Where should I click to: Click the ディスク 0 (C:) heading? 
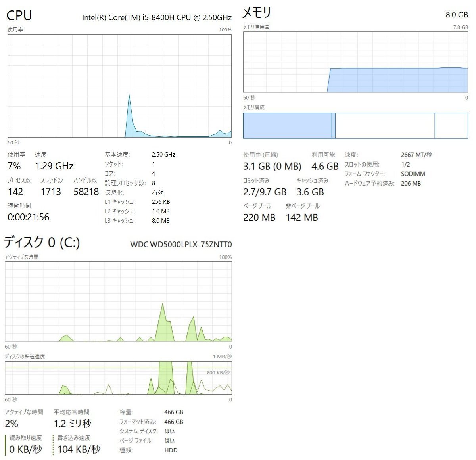pyautogui.click(x=42, y=242)
